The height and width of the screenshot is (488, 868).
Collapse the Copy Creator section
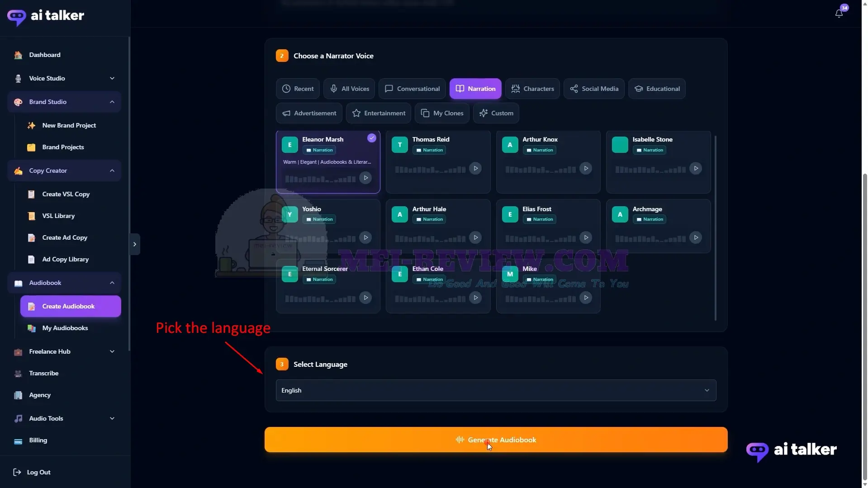(x=64, y=171)
